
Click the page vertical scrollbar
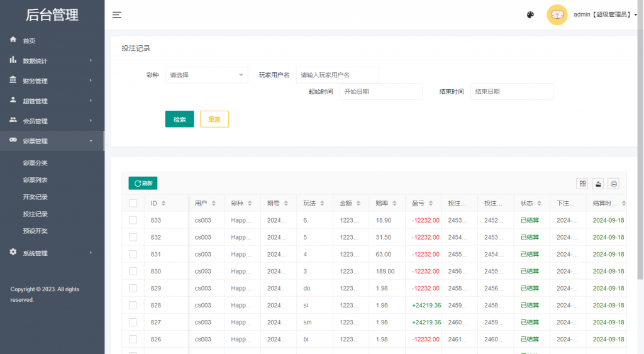click(x=640, y=140)
